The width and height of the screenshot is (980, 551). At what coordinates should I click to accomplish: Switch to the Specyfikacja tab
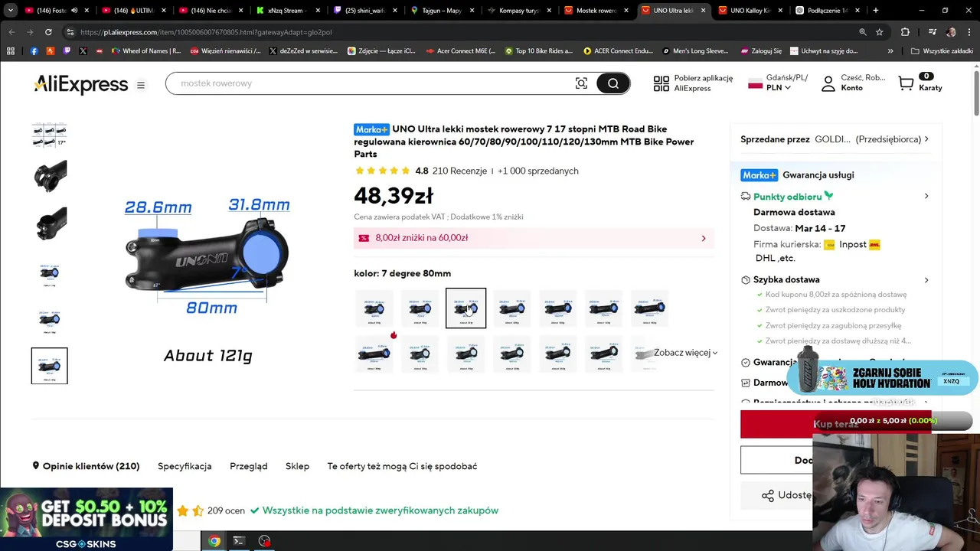pos(185,466)
